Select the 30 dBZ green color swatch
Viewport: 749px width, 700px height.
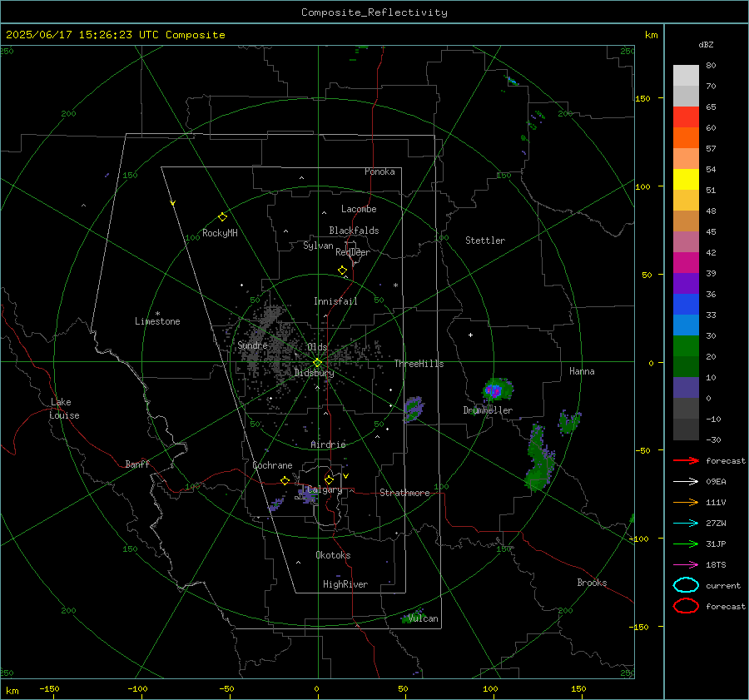686,345
